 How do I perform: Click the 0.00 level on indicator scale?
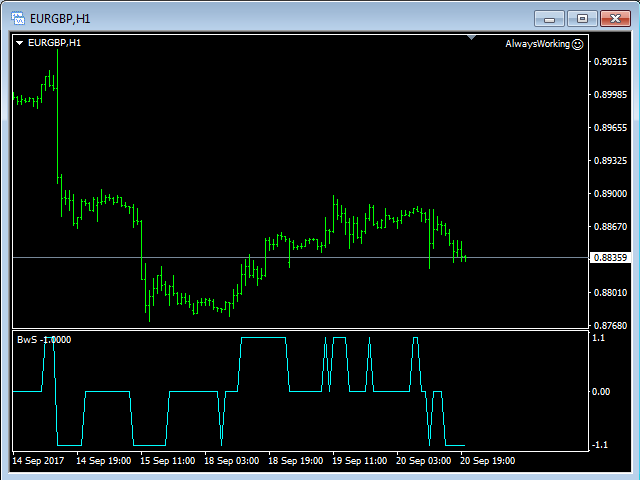602,391
